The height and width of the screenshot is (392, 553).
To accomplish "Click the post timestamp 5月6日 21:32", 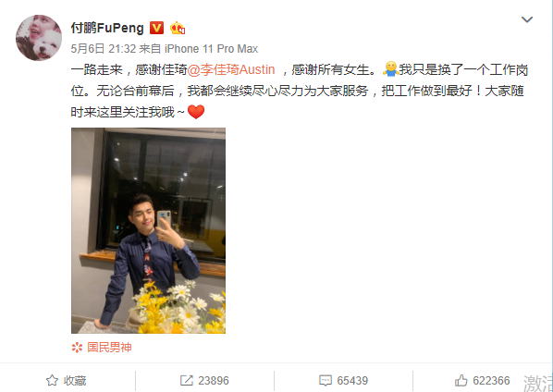I will pos(104,49).
